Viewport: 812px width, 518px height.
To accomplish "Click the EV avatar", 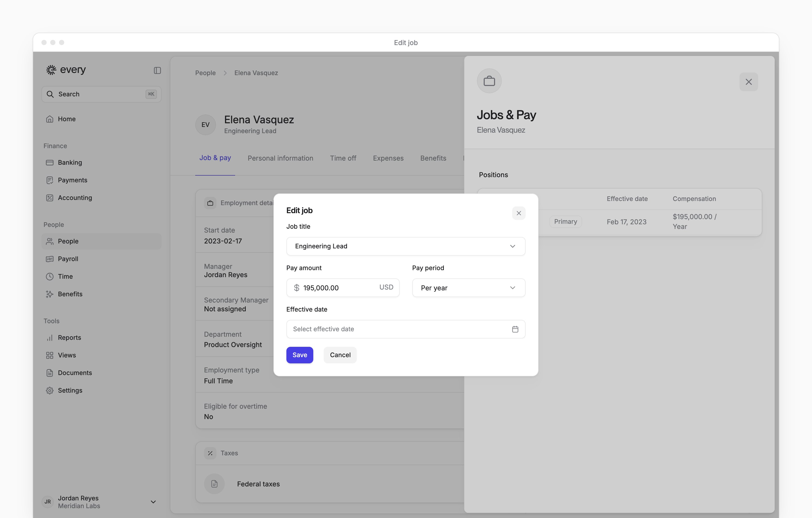I will point(205,125).
